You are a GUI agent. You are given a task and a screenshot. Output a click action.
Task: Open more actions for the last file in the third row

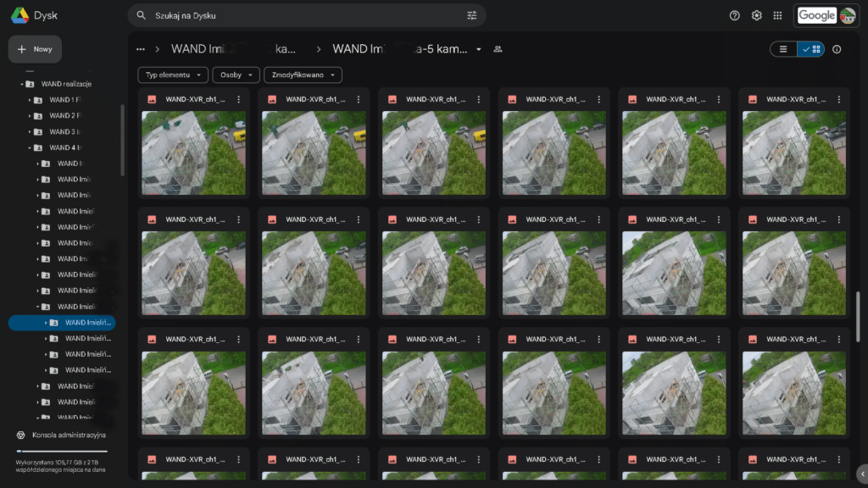[x=838, y=339]
